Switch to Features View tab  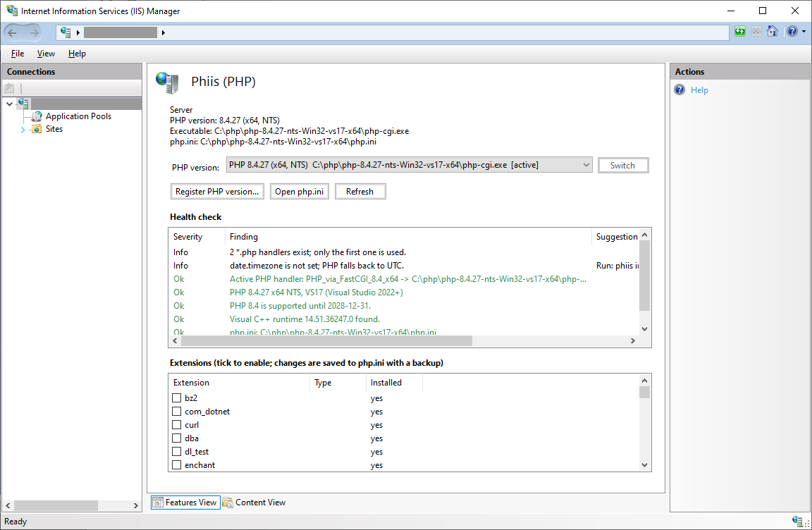(185, 503)
